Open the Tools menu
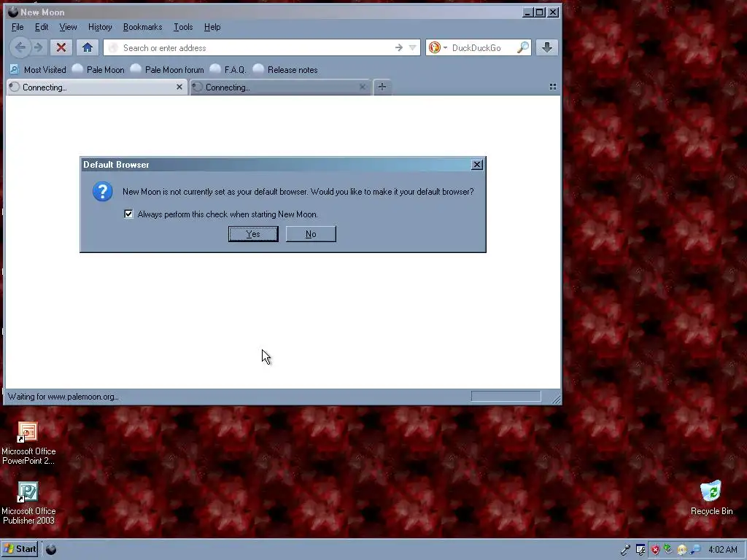The height and width of the screenshot is (560, 747). tap(183, 27)
